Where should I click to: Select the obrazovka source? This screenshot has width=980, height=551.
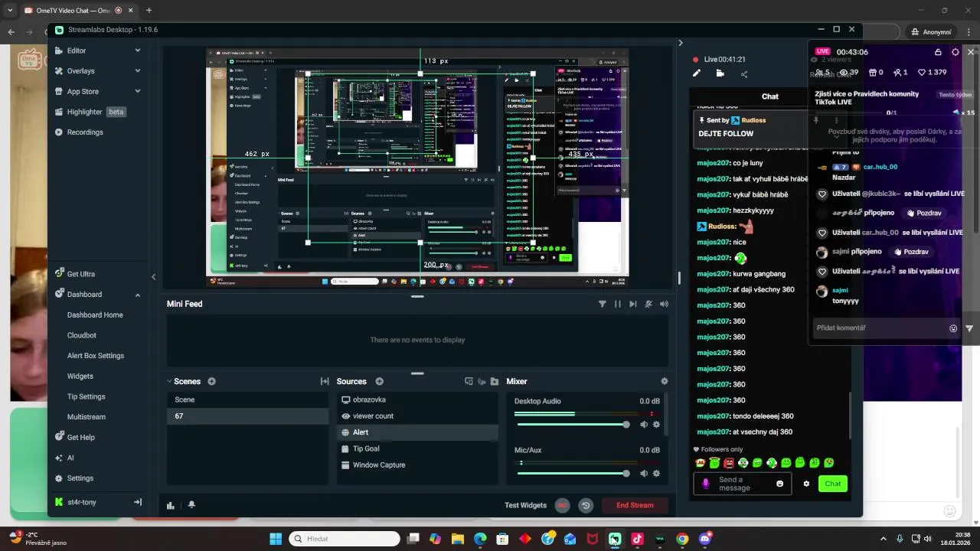[417, 399]
